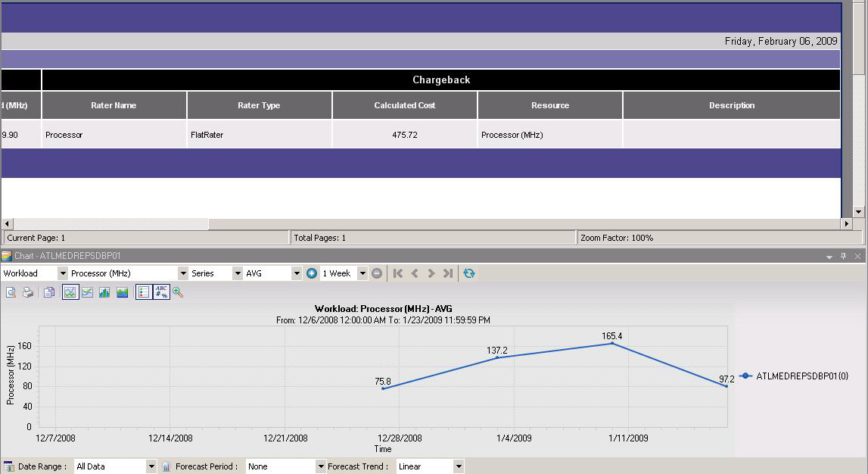The width and height of the screenshot is (868, 474).
Task: Click the report date Friday, February 06, 2009
Action: pos(780,41)
